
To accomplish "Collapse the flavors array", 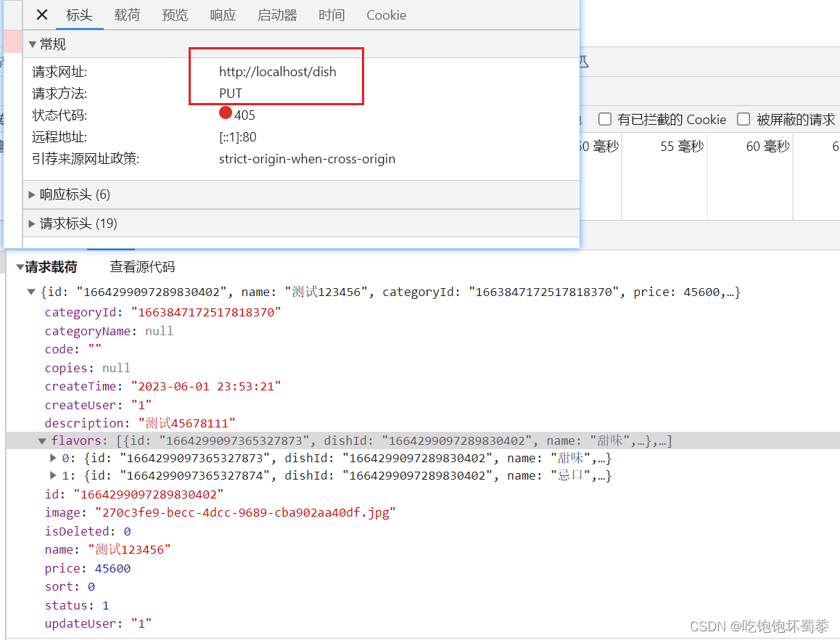I will [x=42, y=441].
